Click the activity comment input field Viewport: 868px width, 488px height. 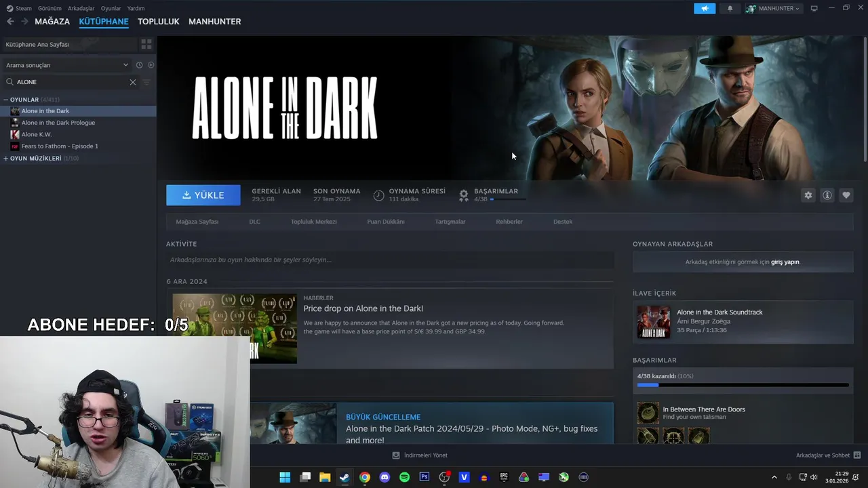[x=390, y=260]
